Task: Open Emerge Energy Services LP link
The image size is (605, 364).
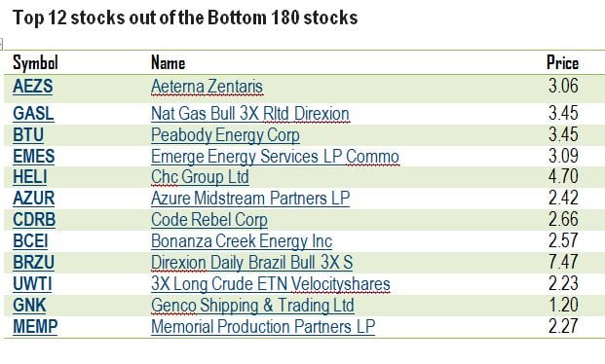Action: point(275,157)
